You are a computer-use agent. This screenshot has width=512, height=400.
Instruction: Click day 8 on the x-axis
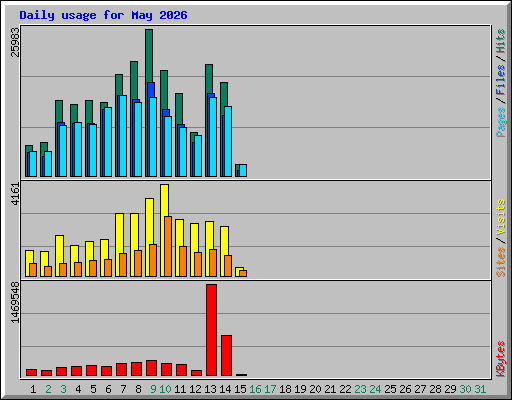click(138, 389)
